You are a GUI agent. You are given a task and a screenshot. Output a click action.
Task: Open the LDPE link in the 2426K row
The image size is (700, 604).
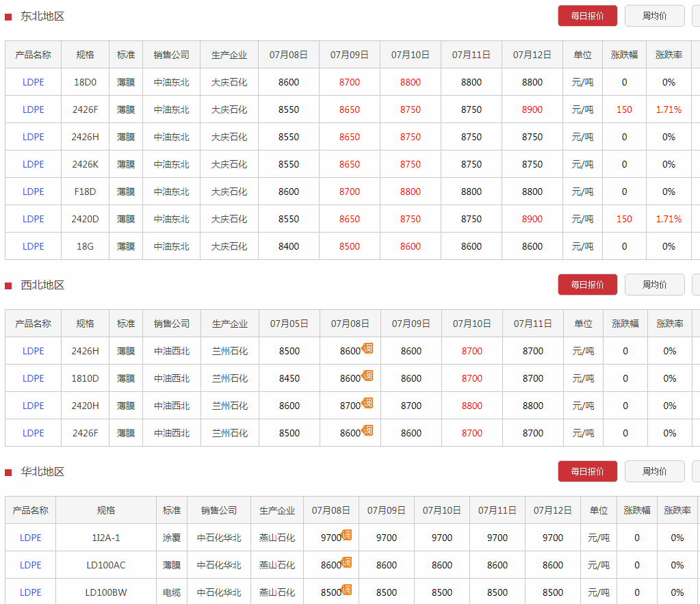click(33, 164)
